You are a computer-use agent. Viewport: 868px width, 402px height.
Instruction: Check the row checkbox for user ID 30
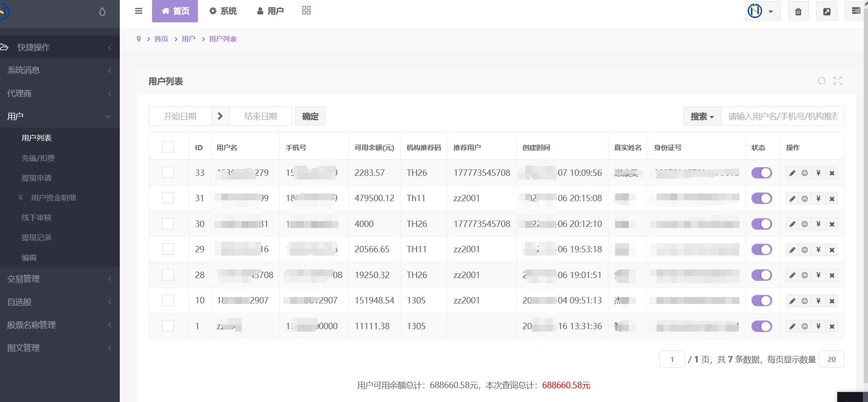(168, 224)
